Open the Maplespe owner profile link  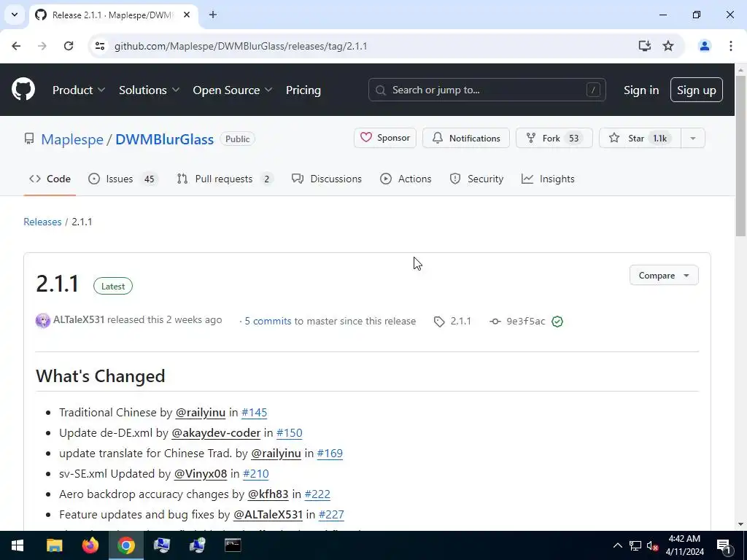click(x=72, y=139)
